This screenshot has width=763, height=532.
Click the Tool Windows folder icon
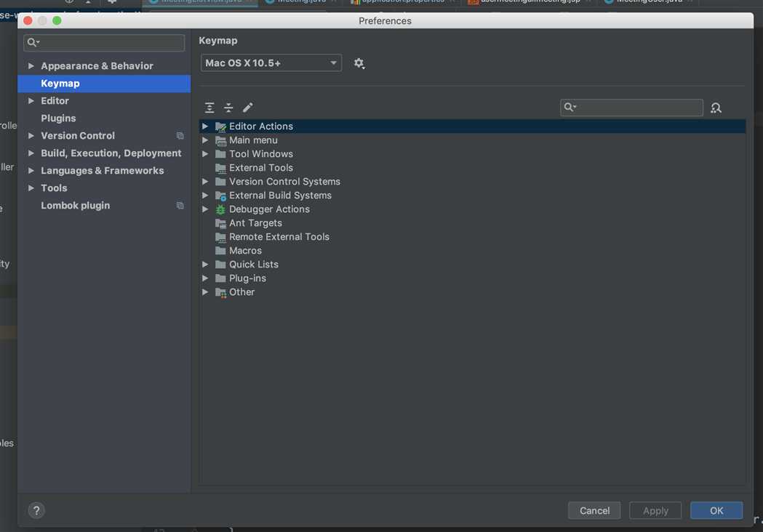[x=220, y=154]
